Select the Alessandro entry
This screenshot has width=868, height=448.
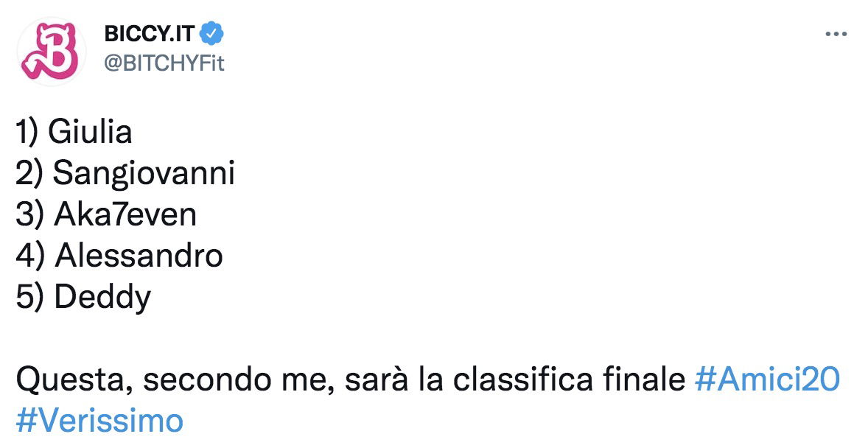(x=139, y=255)
